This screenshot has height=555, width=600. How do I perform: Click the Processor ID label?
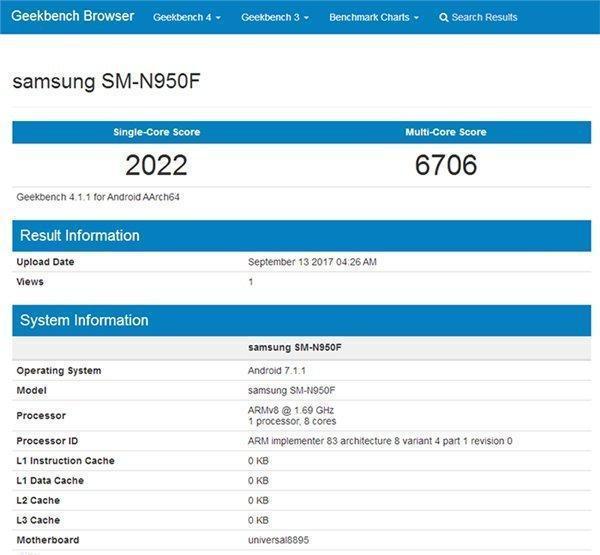pyautogui.click(x=47, y=441)
